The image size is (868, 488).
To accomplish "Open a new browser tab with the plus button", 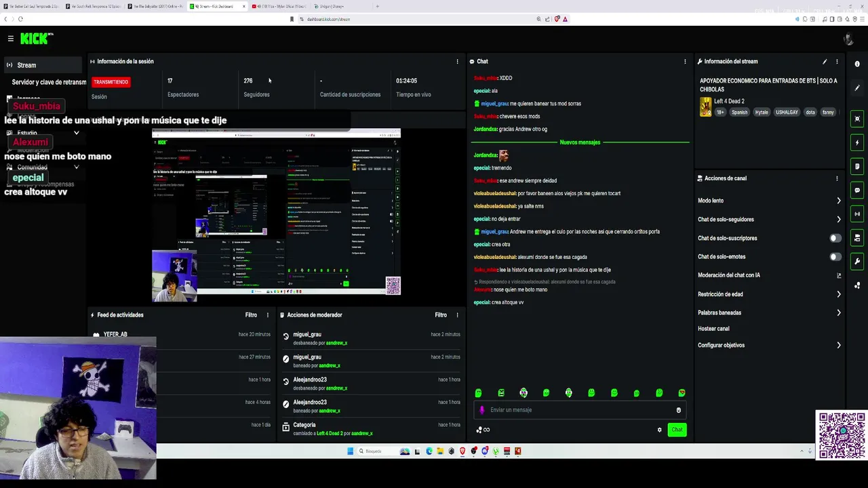I will coord(377,6).
